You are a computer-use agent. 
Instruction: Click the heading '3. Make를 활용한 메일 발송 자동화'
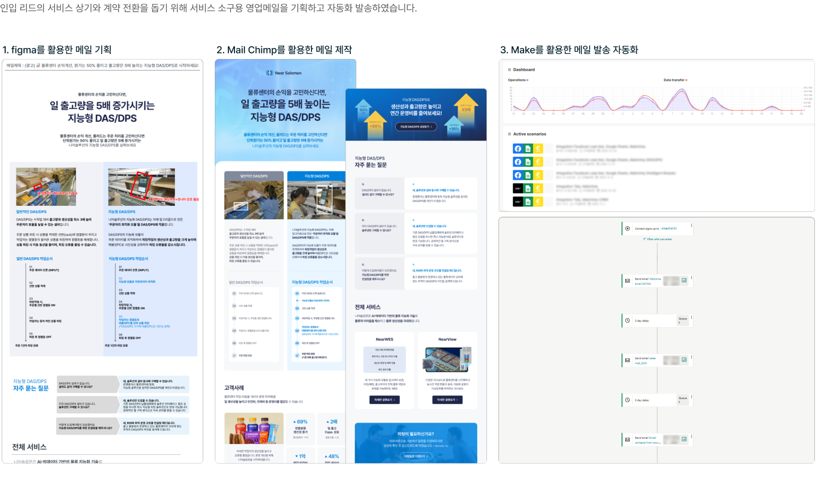point(569,50)
